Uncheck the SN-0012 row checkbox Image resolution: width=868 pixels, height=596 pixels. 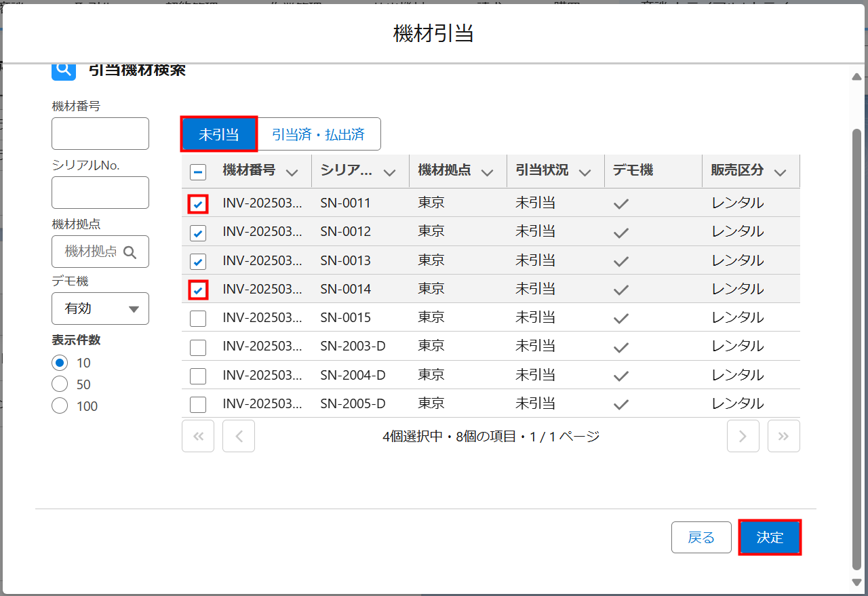click(198, 233)
